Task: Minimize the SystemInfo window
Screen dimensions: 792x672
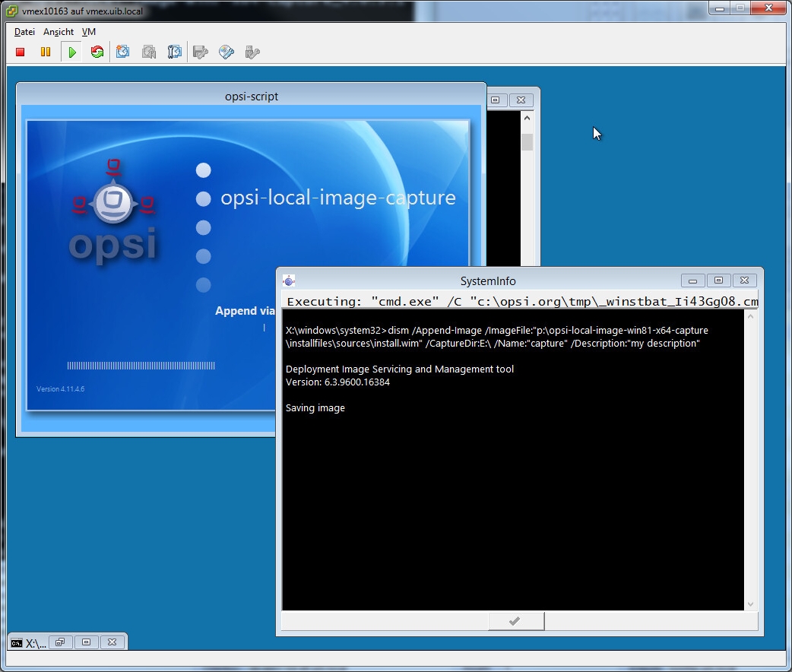Action: point(693,281)
